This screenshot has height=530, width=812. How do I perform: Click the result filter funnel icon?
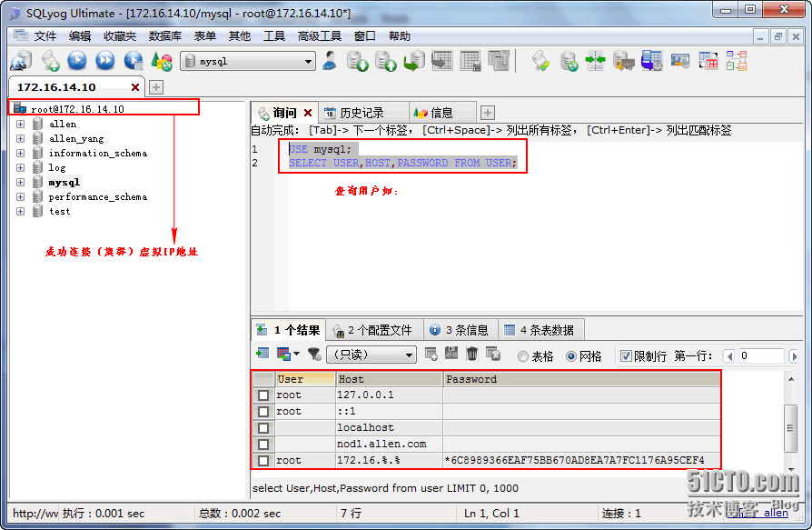[x=314, y=355]
